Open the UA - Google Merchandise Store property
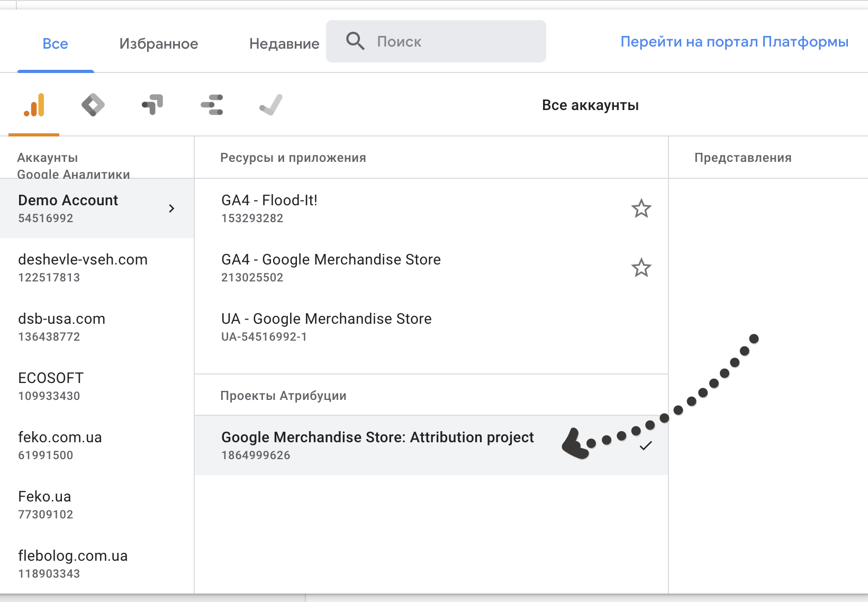 tap(326, 327)
